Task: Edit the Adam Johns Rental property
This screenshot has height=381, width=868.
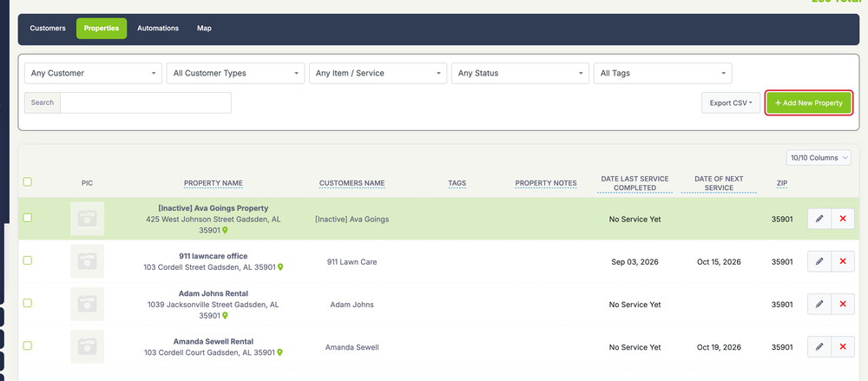Action: coord(819,304)
